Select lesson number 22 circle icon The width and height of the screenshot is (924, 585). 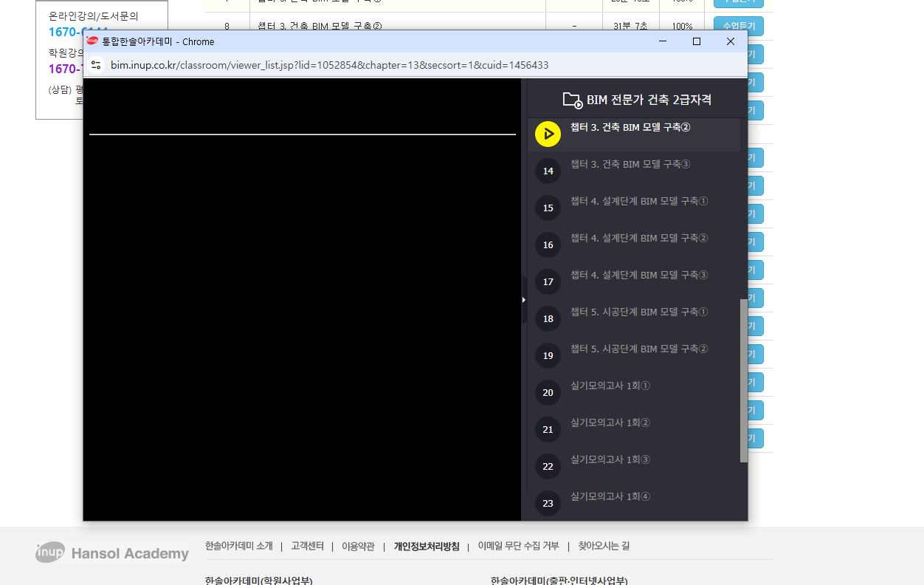click(548, 466)
